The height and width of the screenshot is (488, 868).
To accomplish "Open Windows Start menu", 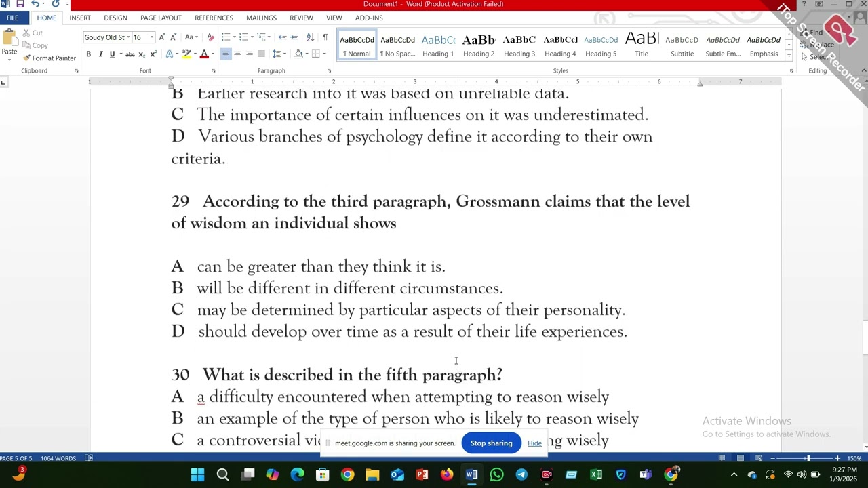I will pyautogui.click(x=197, y=474).
